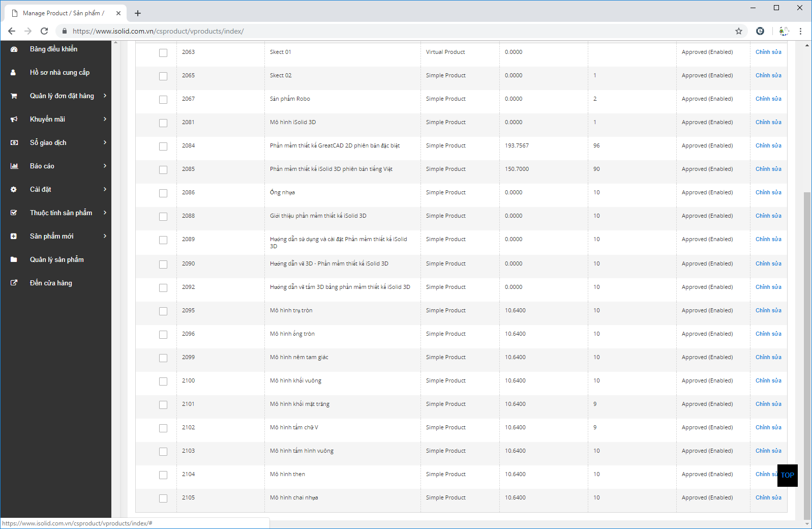Check the box for product 2086 Ống nhựa
Image resolution: width=812 pixels, height=529 pixels.
click(163, 193)
